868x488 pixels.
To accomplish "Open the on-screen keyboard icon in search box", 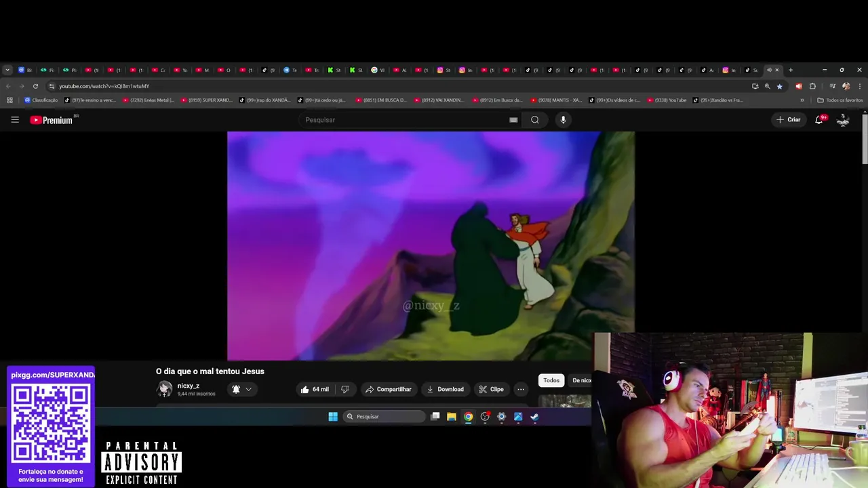I will (x=513, y=120).
